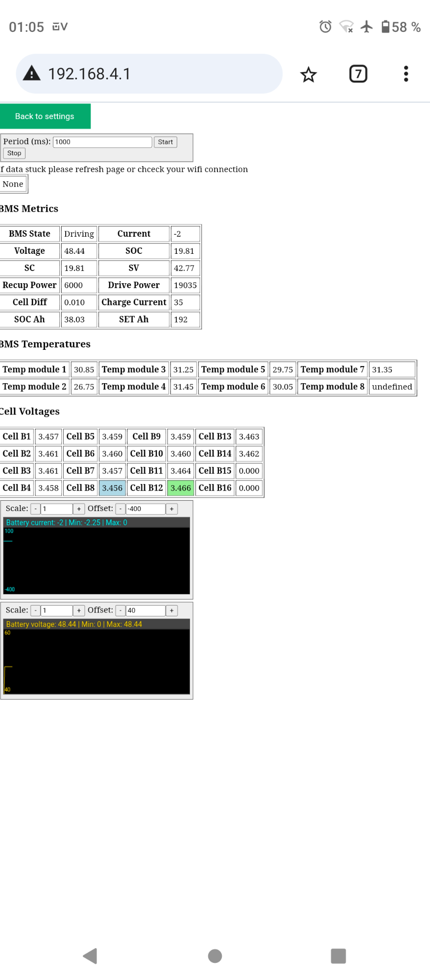Screen dimensions: 430x980
Task: Click the Back to settings button
Action: tap(45, 116)
